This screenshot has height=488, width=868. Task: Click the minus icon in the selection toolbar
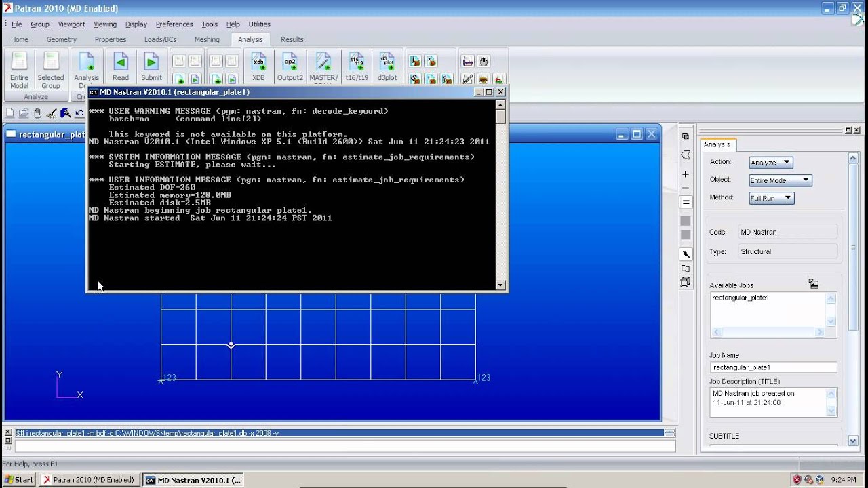point(686,188)
